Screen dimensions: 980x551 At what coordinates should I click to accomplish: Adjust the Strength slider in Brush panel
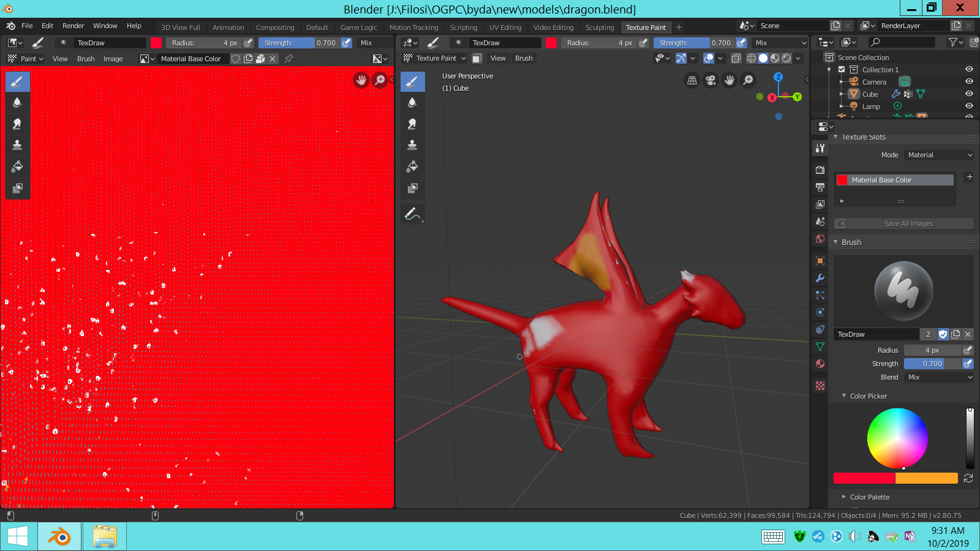pyautogui.click(x=932, y=364)
